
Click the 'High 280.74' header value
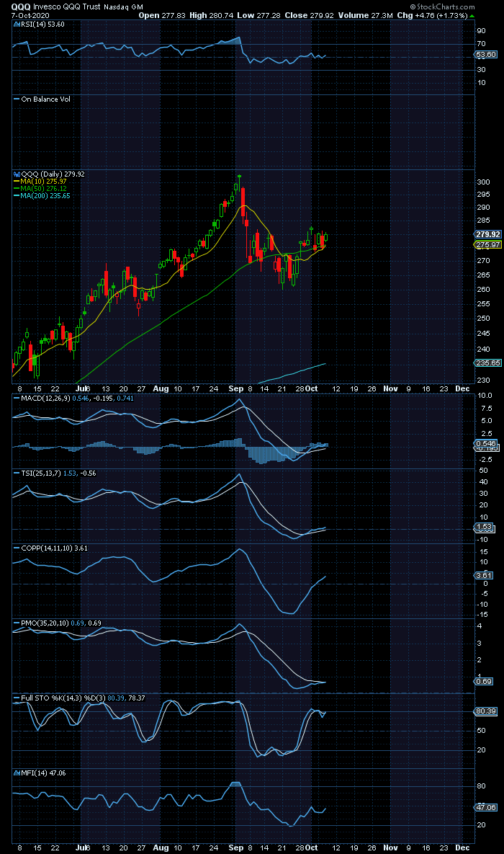click(211, 15)
